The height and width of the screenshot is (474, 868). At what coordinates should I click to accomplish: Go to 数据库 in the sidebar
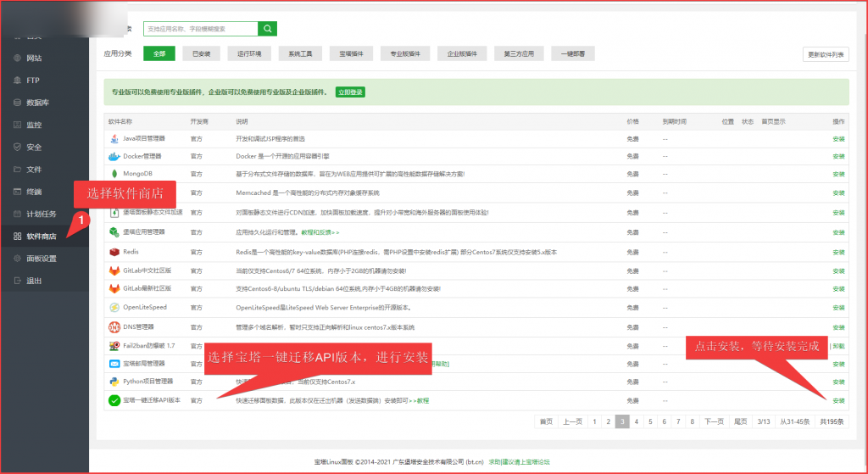pyautogui.click(x=37, y=103)
